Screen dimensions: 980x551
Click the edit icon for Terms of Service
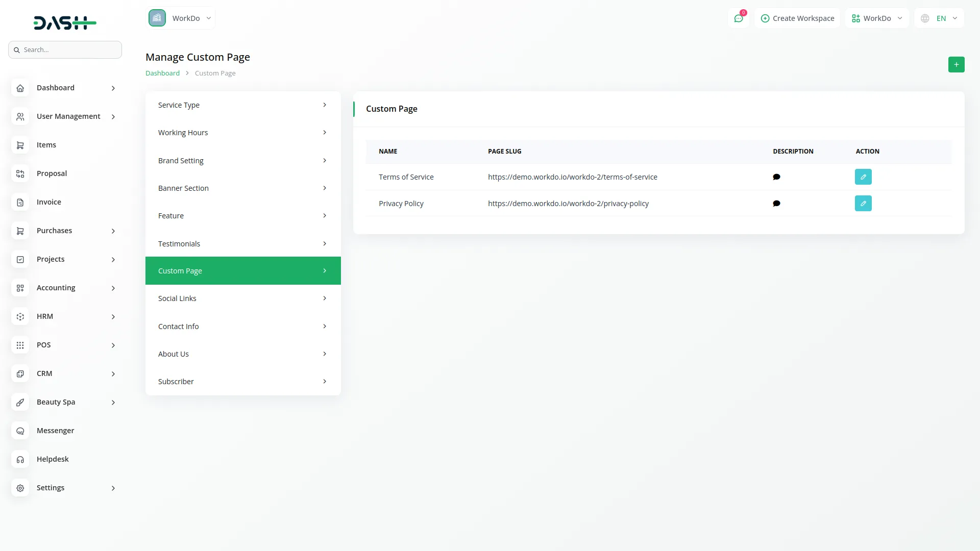863,177
